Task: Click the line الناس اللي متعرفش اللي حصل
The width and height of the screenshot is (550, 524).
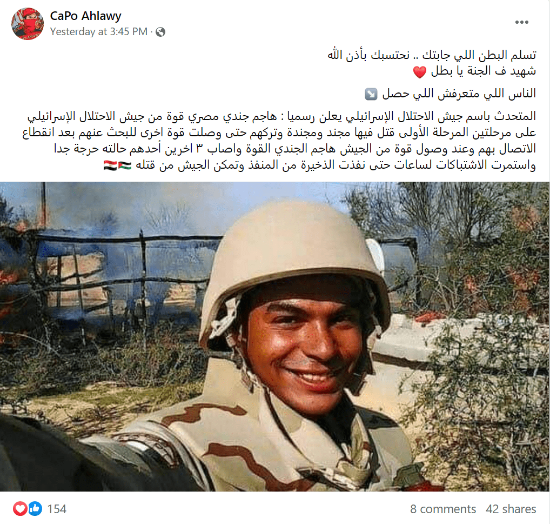Action: (x=459, y=94)
